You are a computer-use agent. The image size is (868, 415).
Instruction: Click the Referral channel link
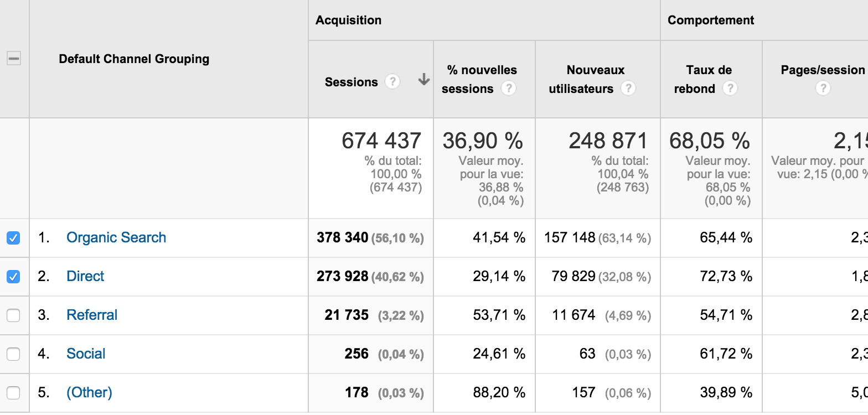coord(92,315)
